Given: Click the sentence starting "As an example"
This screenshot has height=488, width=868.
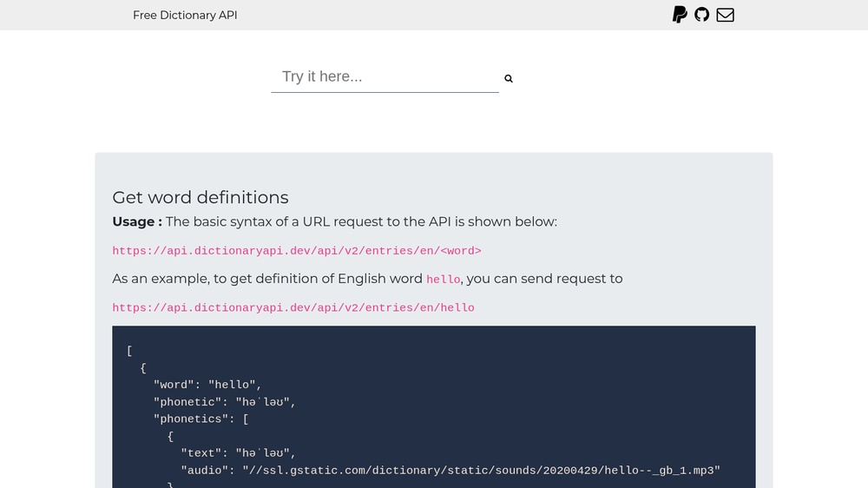Looking at the screenshot, I should point(367,279).
